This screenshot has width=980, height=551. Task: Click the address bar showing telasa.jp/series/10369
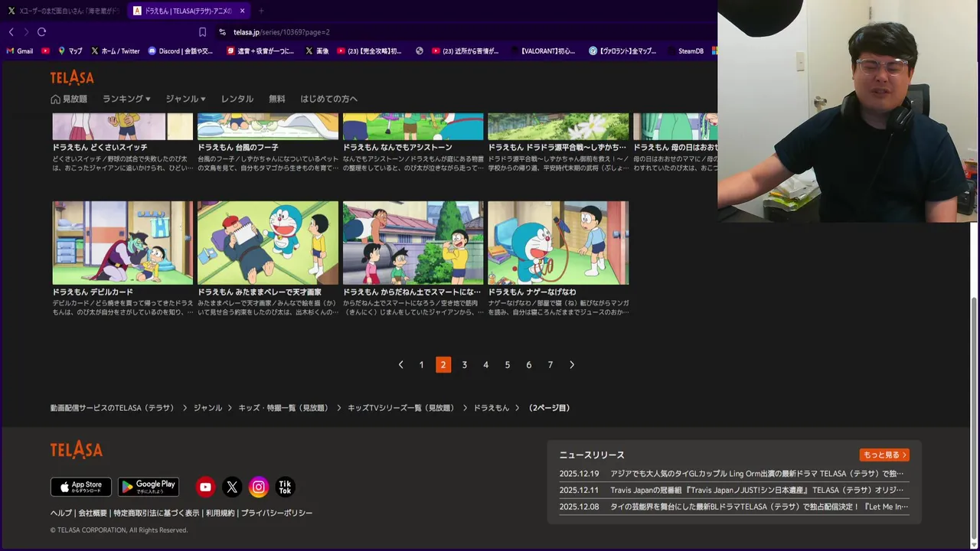coord(282,32)
